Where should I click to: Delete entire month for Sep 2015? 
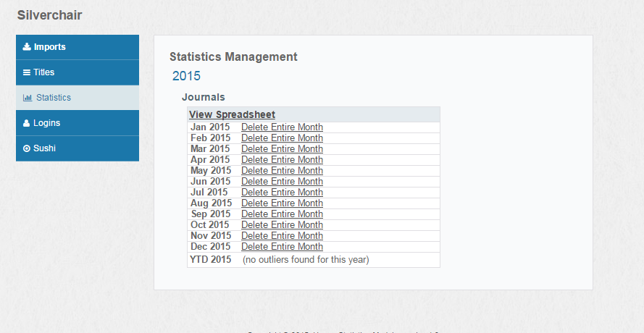click(x=282, y=214)
